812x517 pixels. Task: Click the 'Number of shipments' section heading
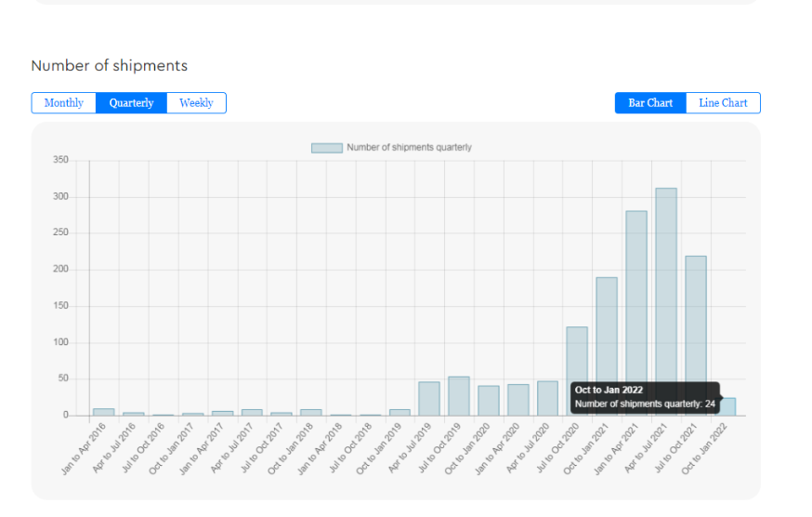tap(110, 65)
